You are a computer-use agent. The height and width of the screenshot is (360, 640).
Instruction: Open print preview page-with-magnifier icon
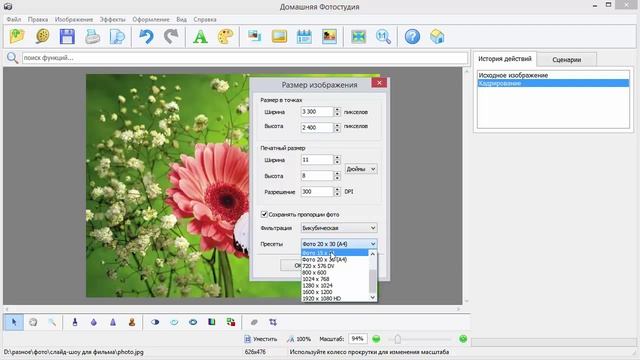pyautogui.click(x=118, y=37)
